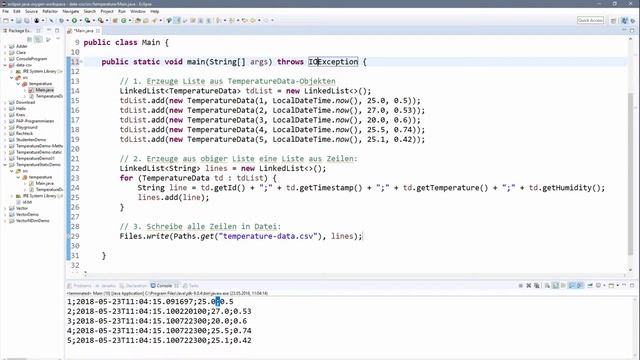The width and height of the screenshot is (640, 360).
Task: Toggle Link with Editor in Package Explorer
Action: click(x=38, y=39)
